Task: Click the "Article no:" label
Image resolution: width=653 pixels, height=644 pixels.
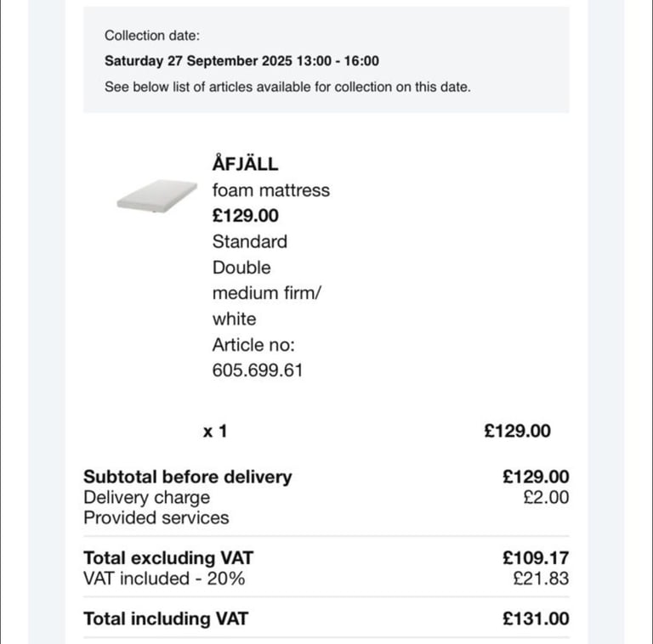Action: click(253, 345)
